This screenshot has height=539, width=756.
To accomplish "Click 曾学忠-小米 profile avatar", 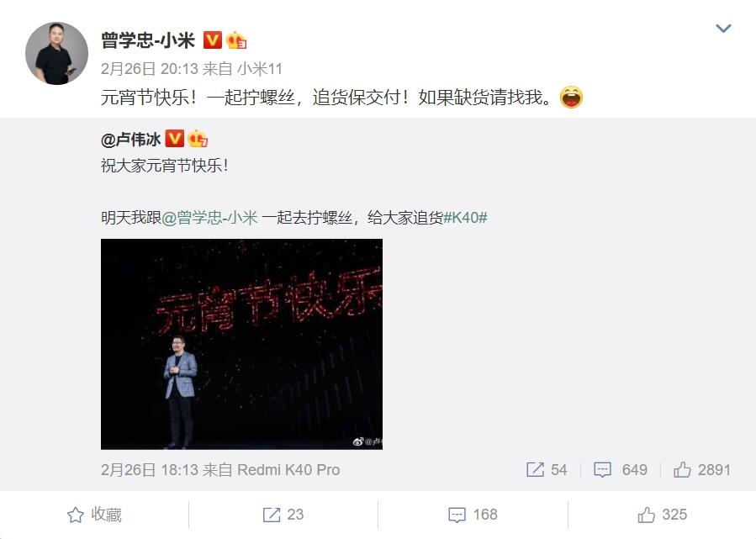I will pos(57,53).
